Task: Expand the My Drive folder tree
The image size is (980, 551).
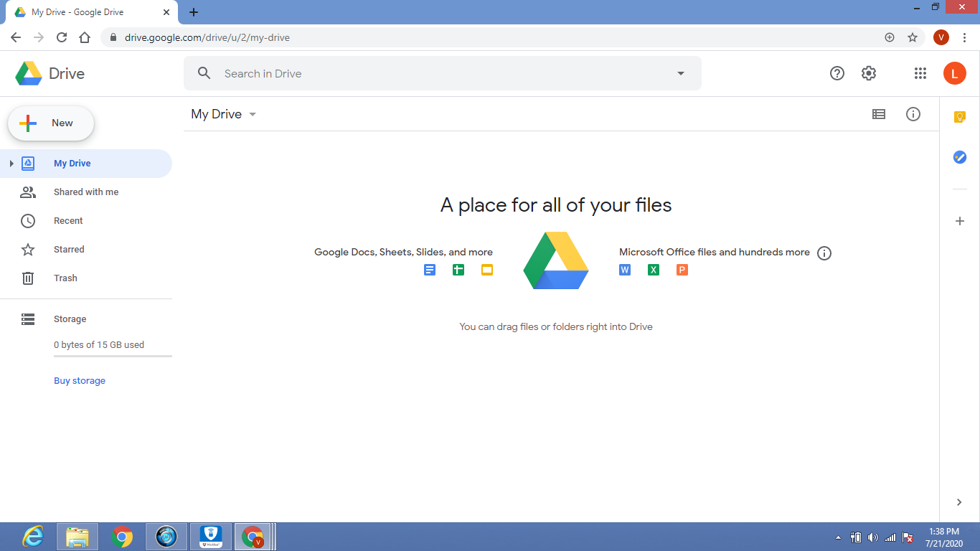Action: (11, 164)
